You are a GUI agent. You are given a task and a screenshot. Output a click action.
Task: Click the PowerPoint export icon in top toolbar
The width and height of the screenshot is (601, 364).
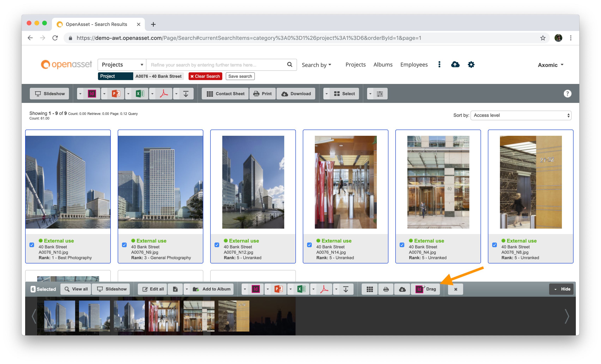[116, 94]
